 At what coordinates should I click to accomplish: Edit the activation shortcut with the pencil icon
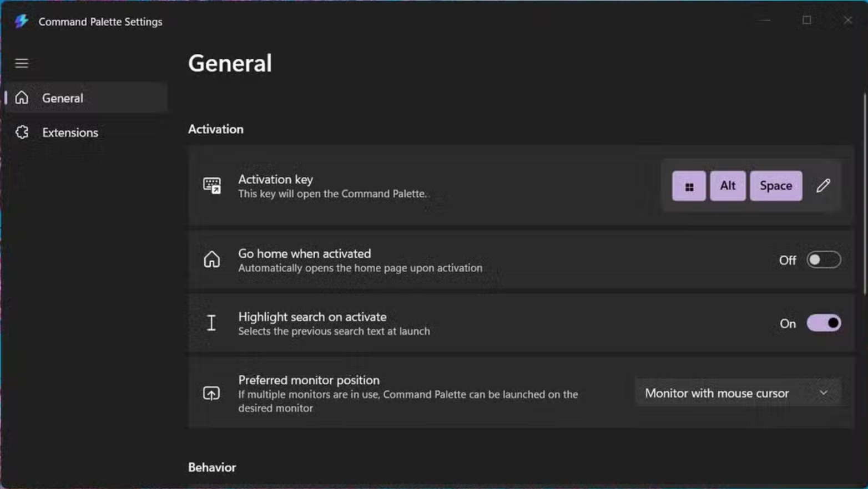coord(823,186)
